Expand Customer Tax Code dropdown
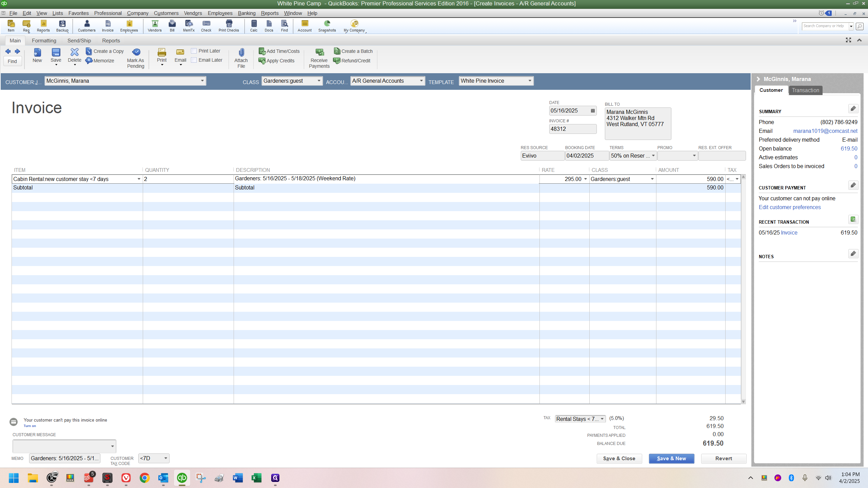 coord(165,458)
